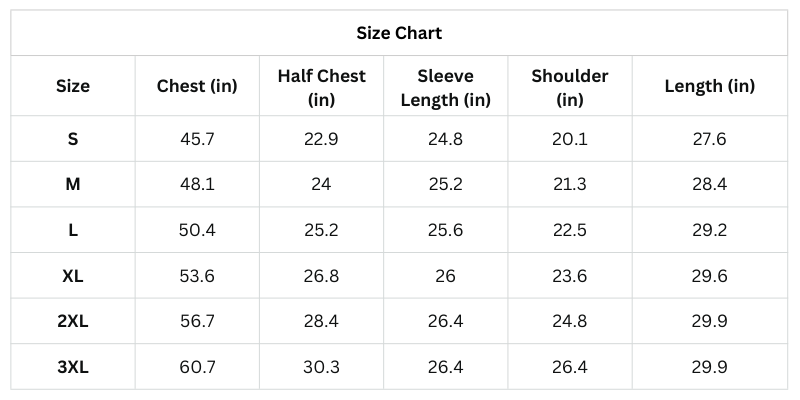The height and width of the screenshot is (400, 800).
Task: Click the 3XL size row label
Action: pos(73,367)
